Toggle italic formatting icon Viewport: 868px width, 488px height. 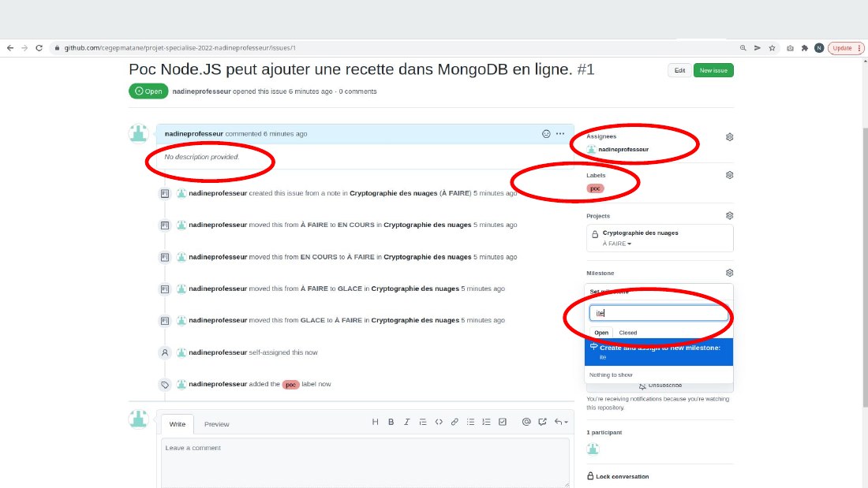tap(407, 422)
